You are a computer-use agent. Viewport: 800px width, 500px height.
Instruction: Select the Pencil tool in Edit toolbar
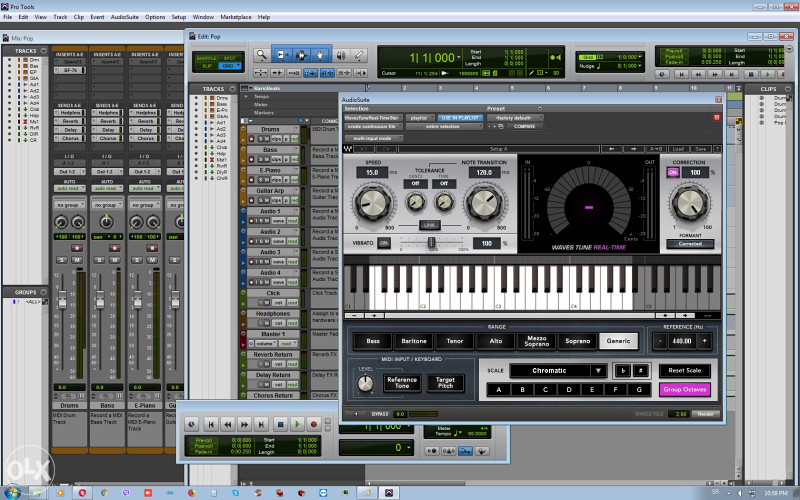(x=359, y=55)
